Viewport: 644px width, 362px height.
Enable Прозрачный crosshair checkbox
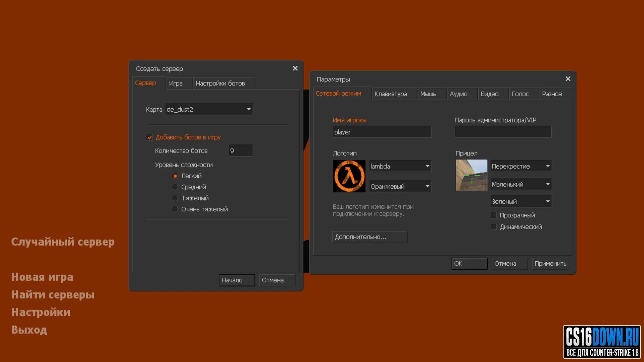tap(494, 215)
